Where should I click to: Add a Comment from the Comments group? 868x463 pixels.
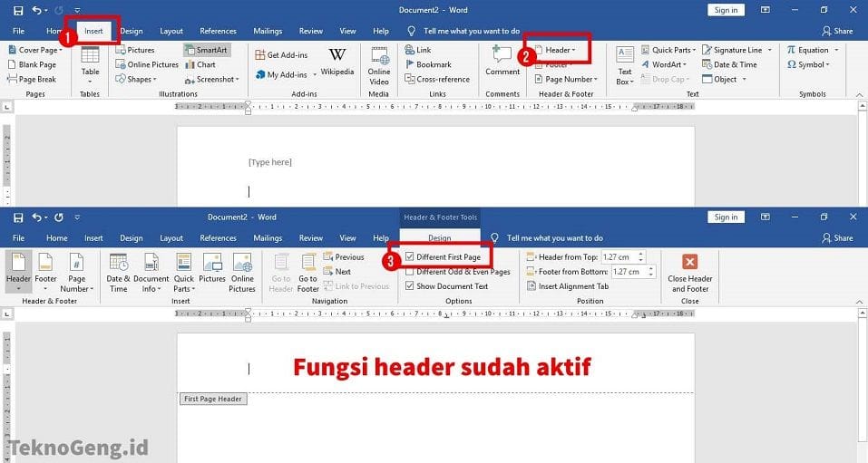(x=502, y=61)
